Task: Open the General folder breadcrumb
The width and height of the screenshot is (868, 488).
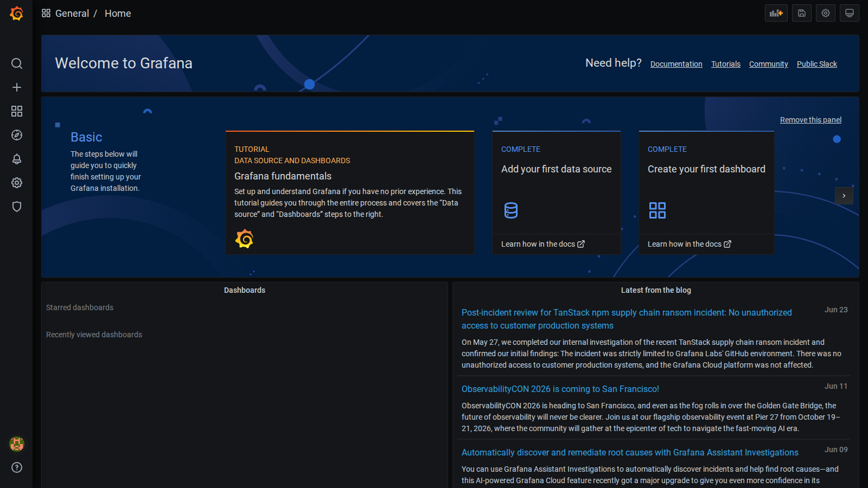Action: pos(72,14)
